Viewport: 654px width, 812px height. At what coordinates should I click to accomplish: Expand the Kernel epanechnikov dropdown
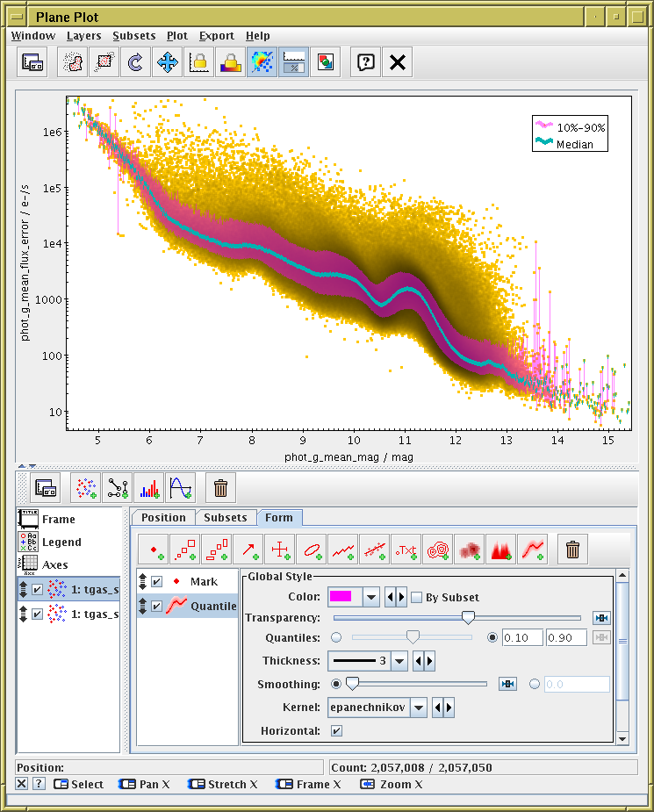tap(419, 707)
